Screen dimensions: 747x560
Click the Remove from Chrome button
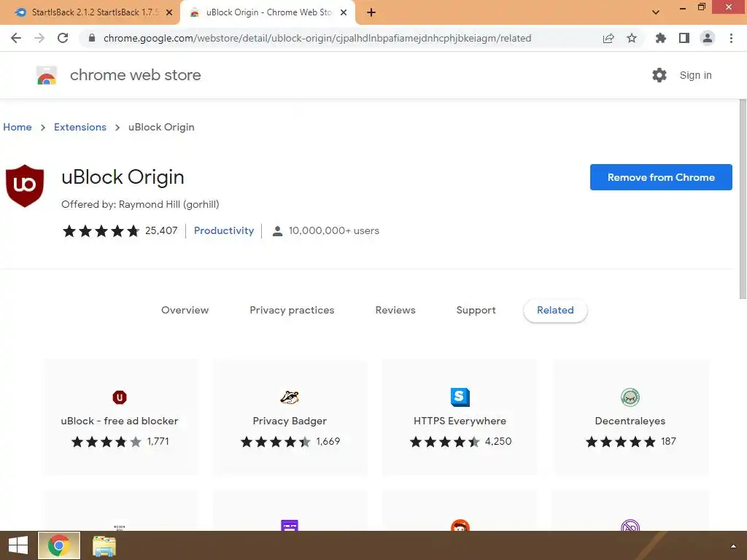click(661, 177)
